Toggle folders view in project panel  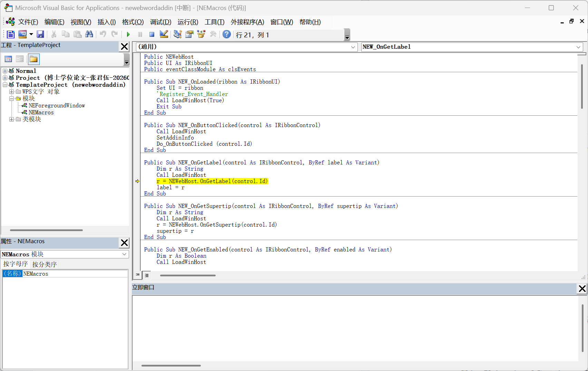(x=33, y=59)
